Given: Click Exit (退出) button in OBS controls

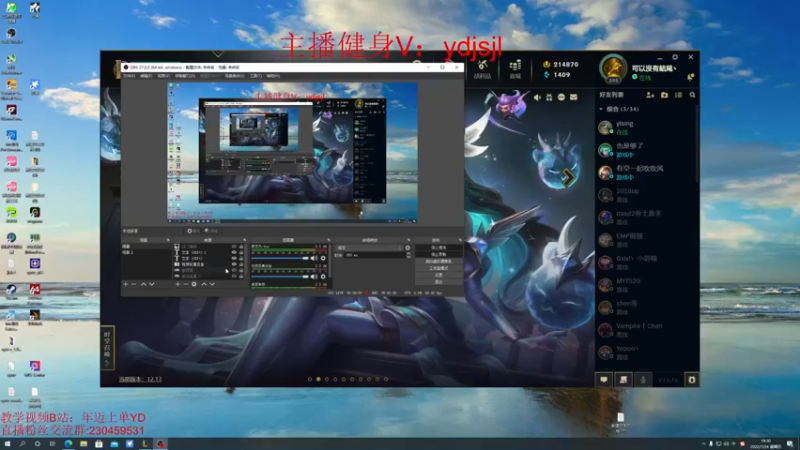Looking at the screenshot, I should (438, 281).
